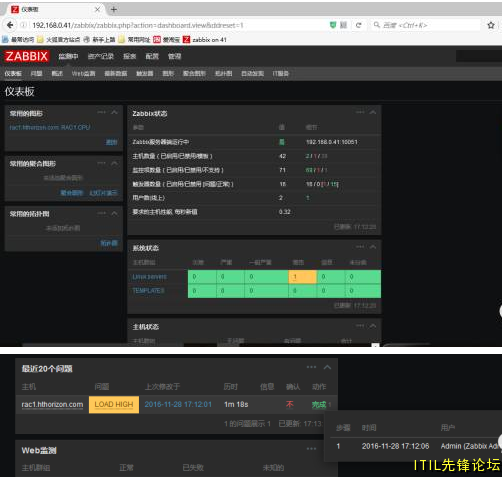Collapse the 主机状态 widget
Image resolution: width=502 pixels, height=477 pixels.
pos(373,326)
